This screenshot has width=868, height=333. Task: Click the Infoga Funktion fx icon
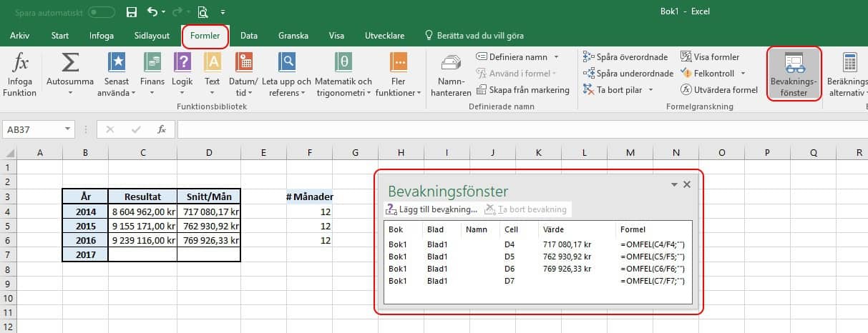coord(21,65)
